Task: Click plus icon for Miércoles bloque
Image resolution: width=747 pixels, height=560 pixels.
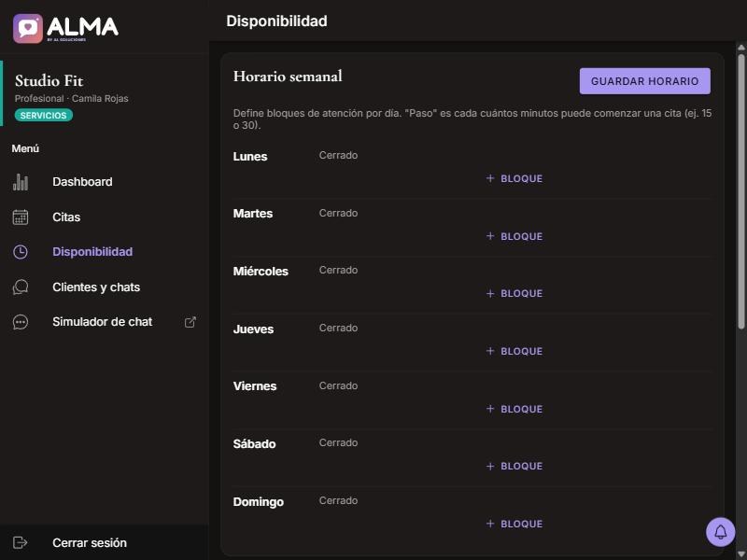Action: click(490, 293)
